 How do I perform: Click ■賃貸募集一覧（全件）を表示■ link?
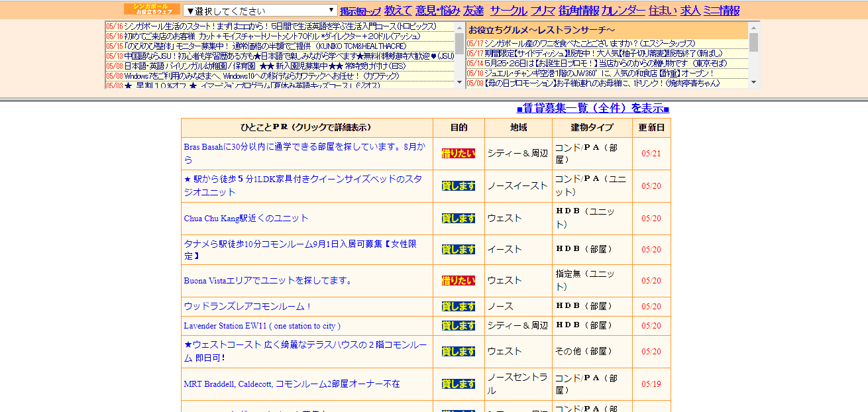[x=592, y=109]
